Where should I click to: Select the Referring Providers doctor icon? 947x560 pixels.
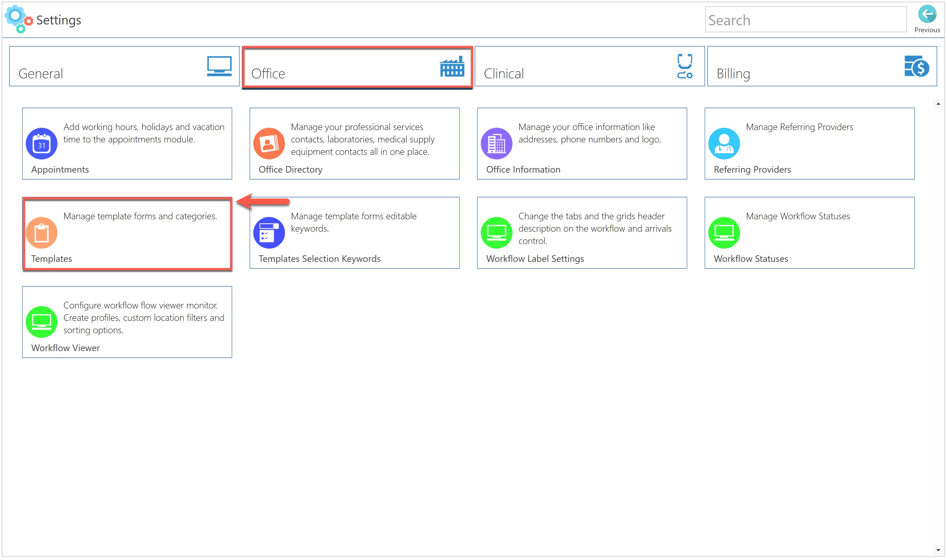click(724, 144)
